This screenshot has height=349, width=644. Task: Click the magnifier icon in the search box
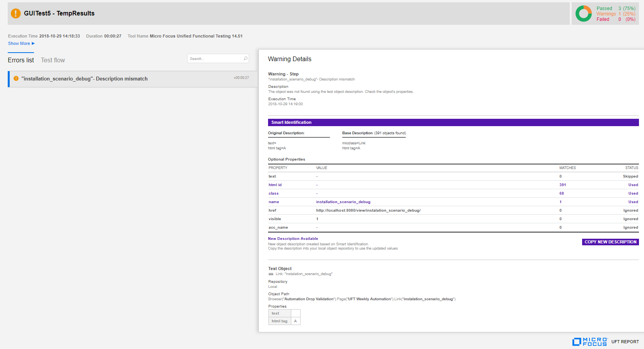pos(245,58)
